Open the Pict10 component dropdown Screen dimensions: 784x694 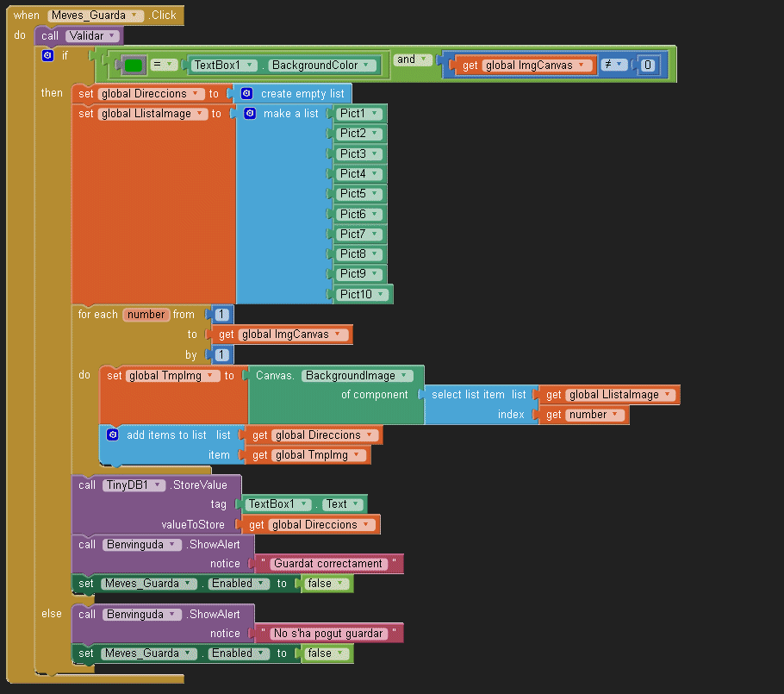pyautogui.click(x=379, y=295)
